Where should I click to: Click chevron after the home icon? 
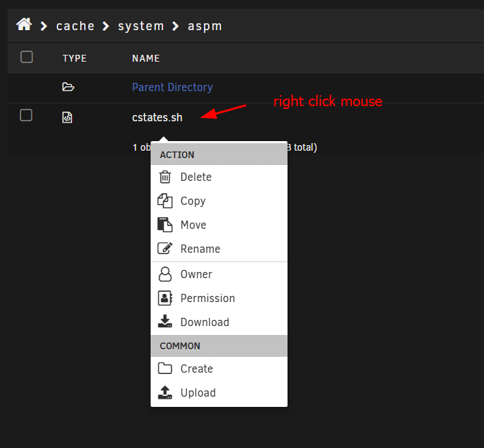(44, 26)
